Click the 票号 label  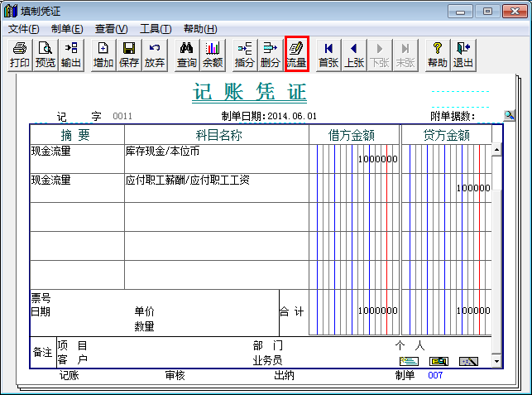tap(41, 298)
